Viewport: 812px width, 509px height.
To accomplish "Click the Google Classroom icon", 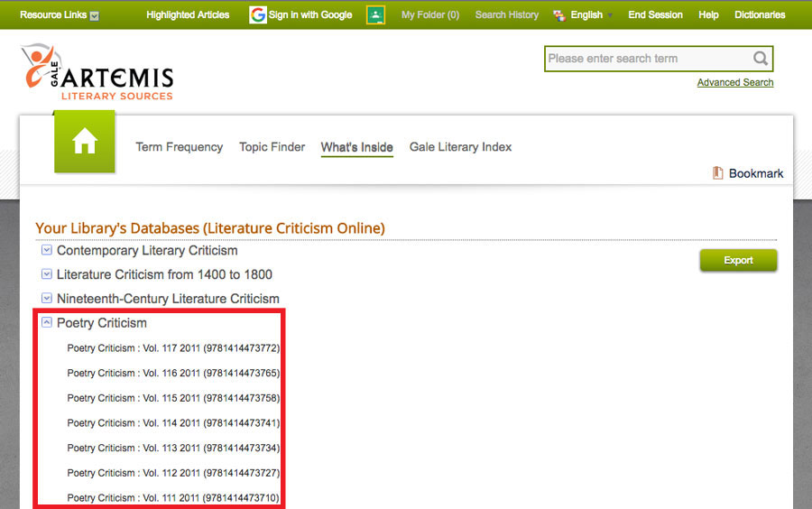I will (376, 14).
